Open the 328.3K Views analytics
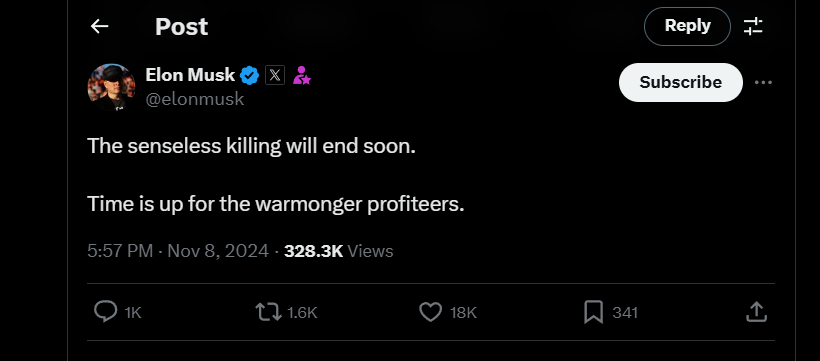The height and width of the screenshot is (361, 820). [x=338, y=251]
